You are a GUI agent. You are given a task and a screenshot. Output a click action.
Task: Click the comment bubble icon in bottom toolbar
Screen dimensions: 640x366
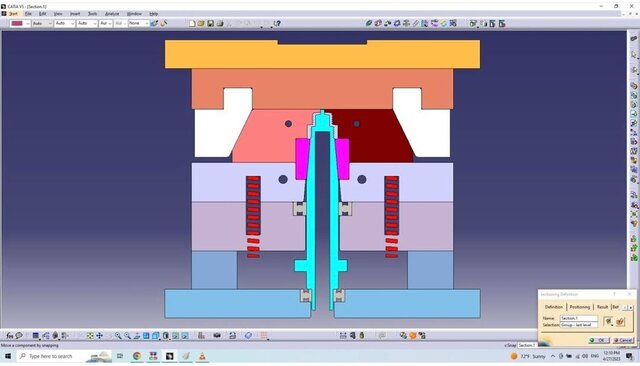(19, 336)
